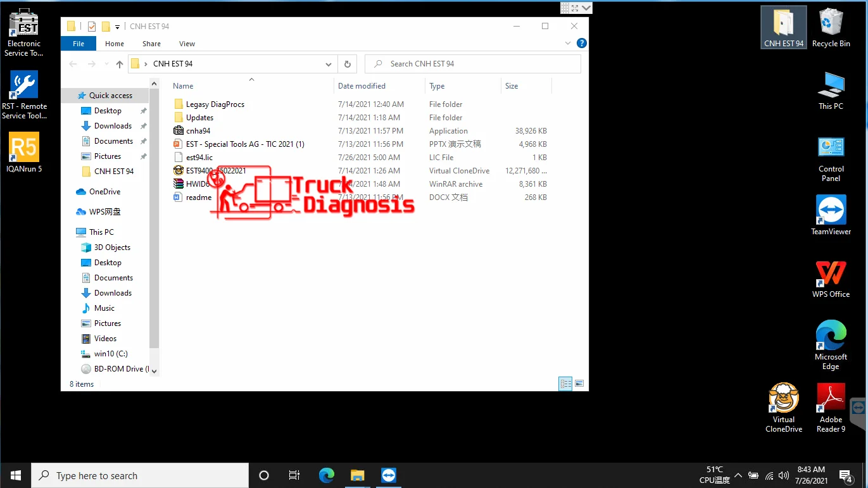Open Task View on the taskbar
The image size is (868, 488).
(x=294, y=475)
